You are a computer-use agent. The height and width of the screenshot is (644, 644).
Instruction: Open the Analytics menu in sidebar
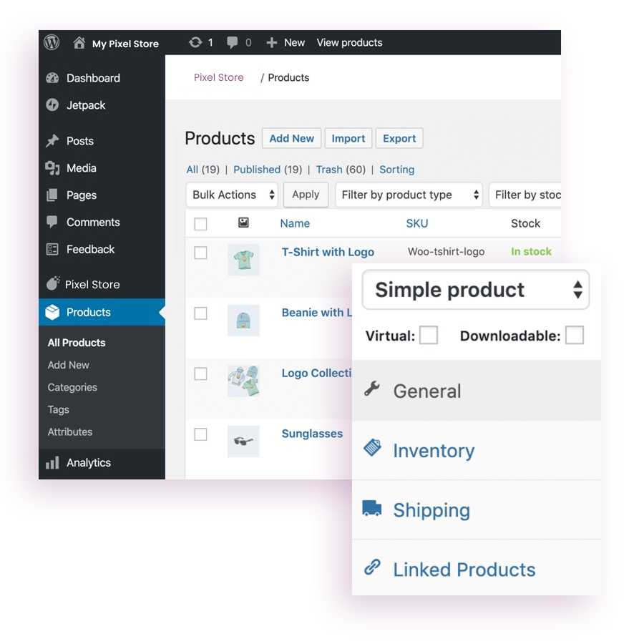[x=88, y=463]
